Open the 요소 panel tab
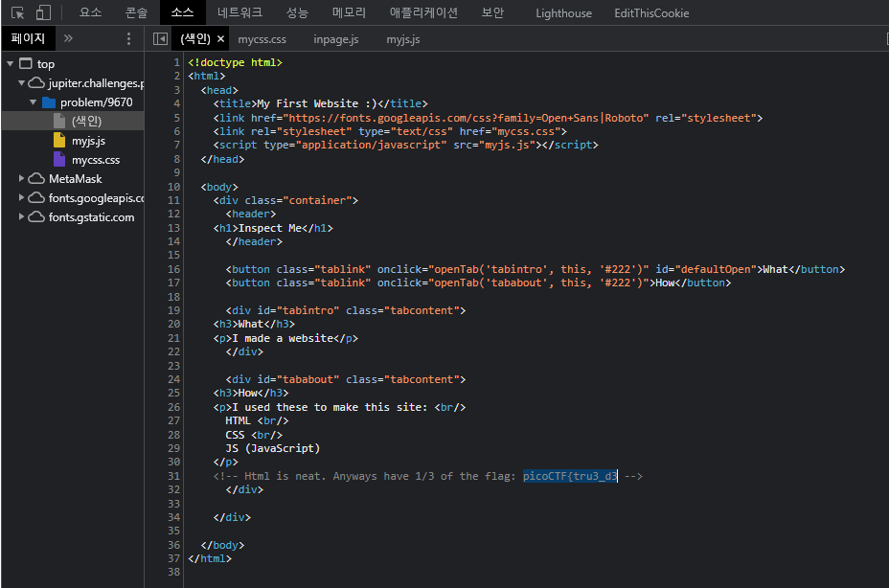Screen dimensions: 889x588 click(91, 12)
